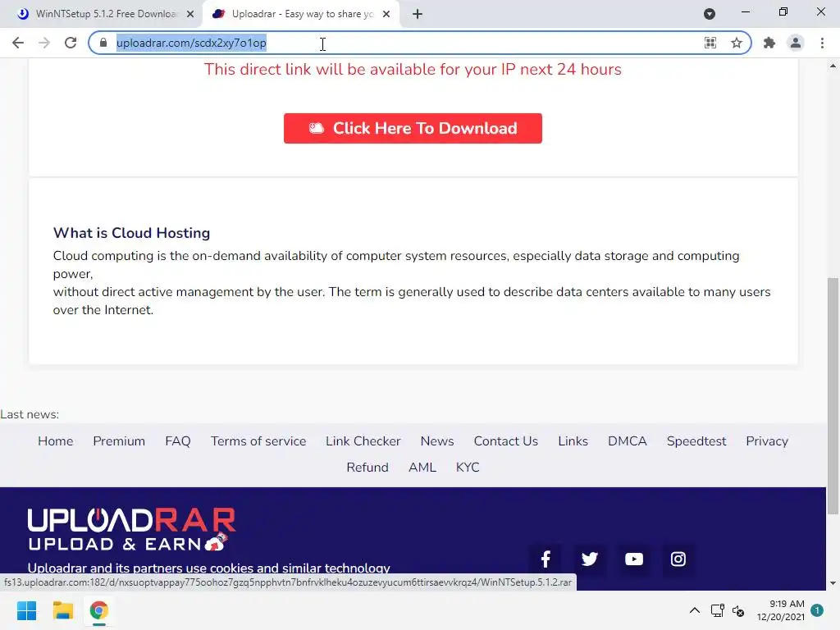
Task: Click the scrollbar down arrow
Action: (x=833, y=583)
